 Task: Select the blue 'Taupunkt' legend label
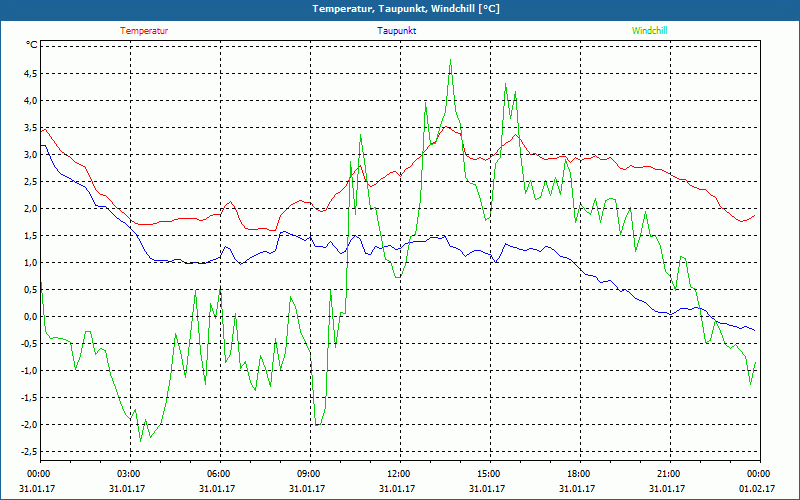(396, 31)
